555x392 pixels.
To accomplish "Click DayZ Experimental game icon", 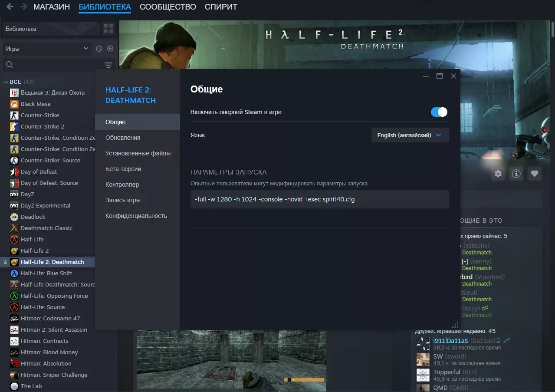I will pos(14,205).
